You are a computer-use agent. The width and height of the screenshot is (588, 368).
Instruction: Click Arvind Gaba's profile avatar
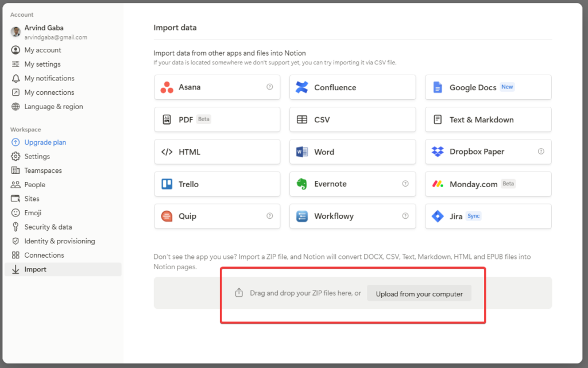coord(16,32)
